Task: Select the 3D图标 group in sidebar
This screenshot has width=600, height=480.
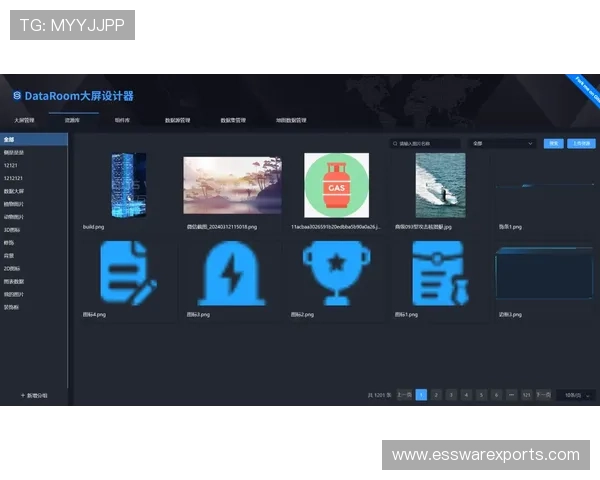Action: pos(34,230)
